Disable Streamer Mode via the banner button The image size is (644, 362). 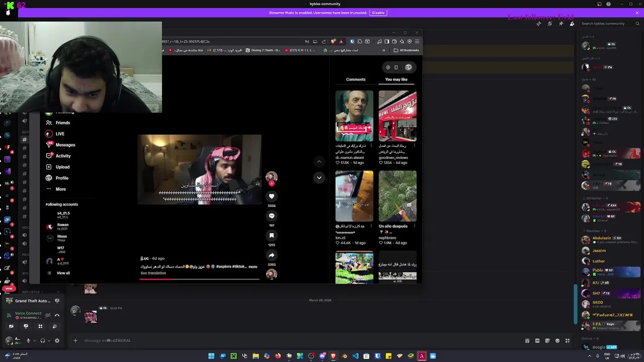(x=378, y=13)
